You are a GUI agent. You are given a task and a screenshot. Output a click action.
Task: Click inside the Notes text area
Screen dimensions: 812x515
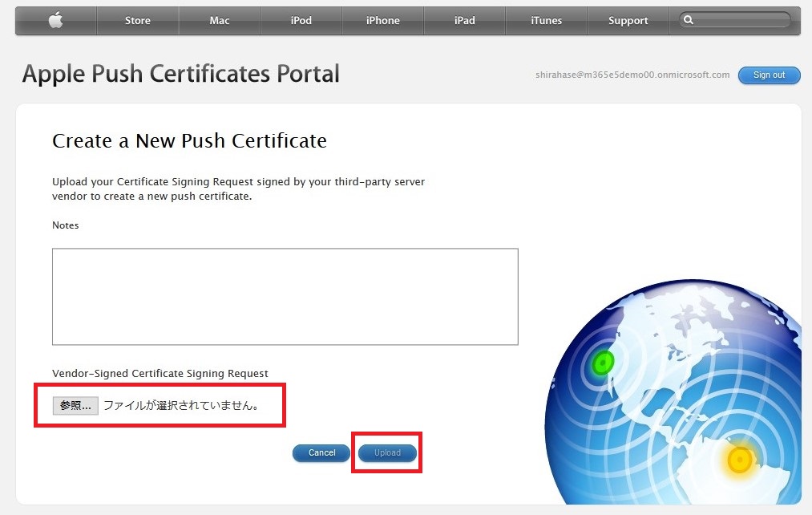(285, 296)
